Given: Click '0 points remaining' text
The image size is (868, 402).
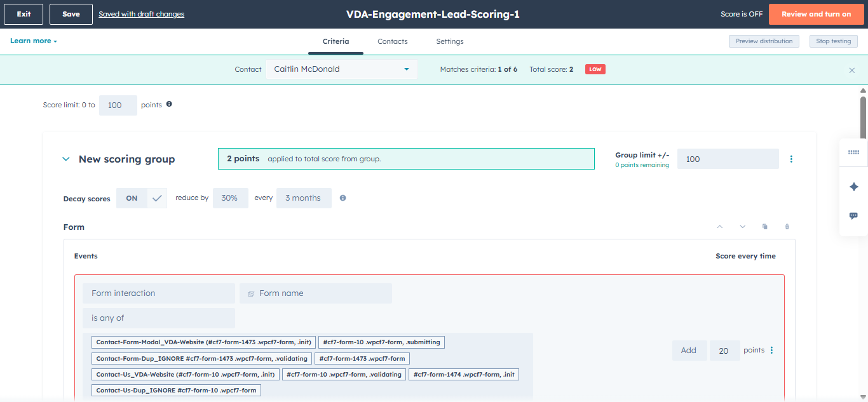Looking at the screenshot, I should (x=642, y=165).
